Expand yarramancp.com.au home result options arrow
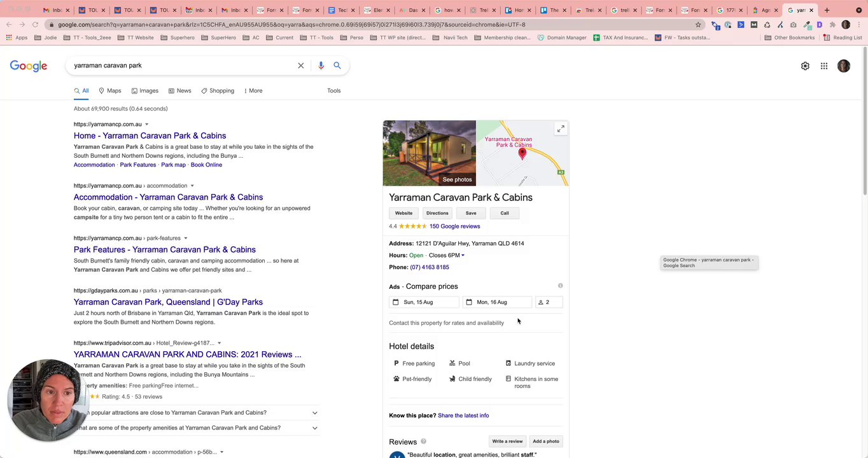The width and height of the screenshot is (868, 458). coord(146,125)
